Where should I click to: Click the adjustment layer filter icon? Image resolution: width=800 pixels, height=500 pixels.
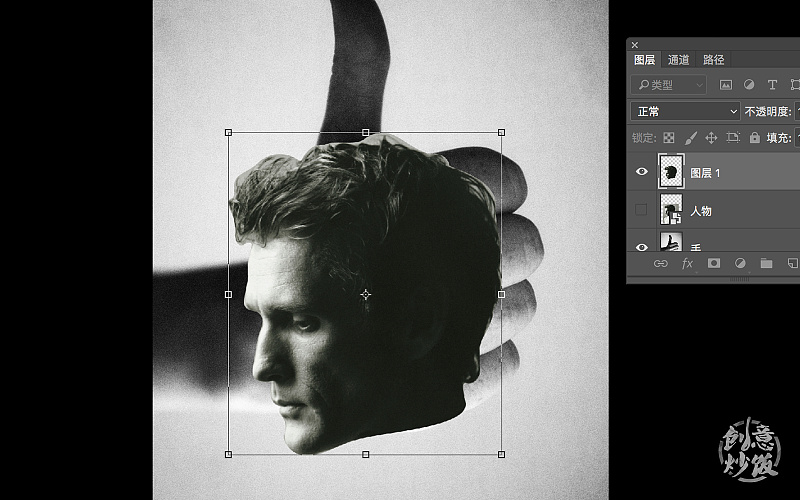[x=749, y=85]
